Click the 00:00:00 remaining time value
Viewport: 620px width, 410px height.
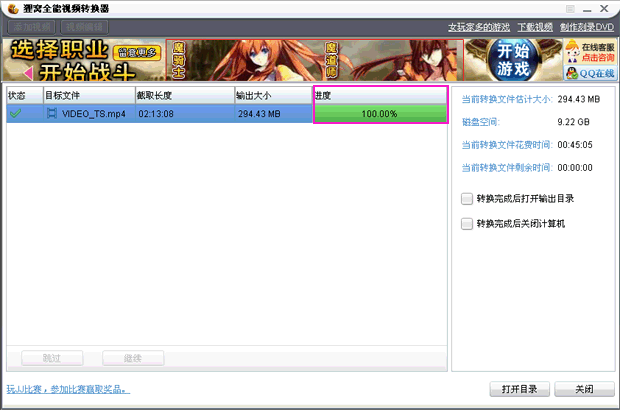[x=575, y=168]
